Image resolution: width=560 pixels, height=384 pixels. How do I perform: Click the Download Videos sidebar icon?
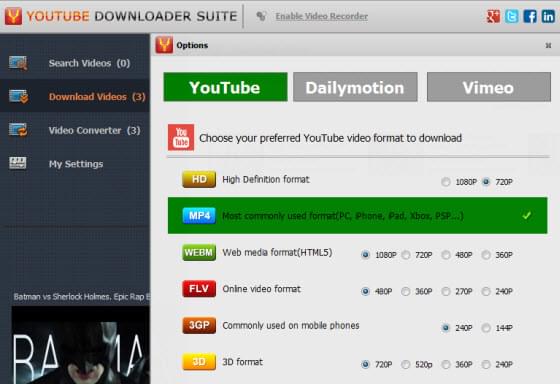point(18,96)
